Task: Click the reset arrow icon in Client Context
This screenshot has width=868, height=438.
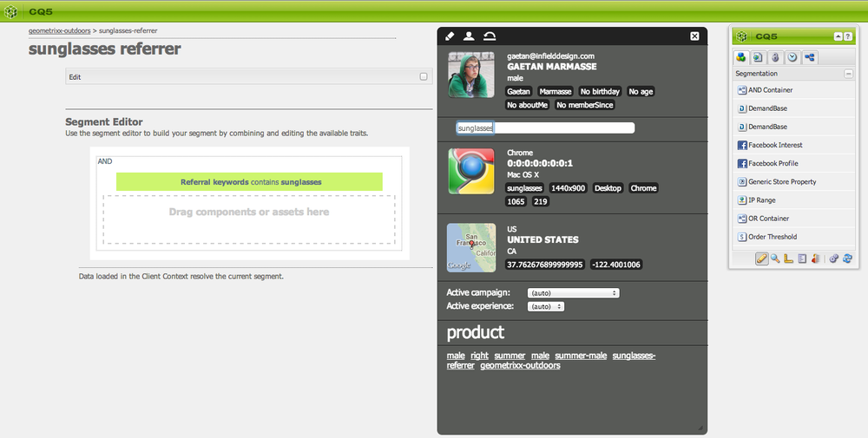Action: [x=490, y=36]
